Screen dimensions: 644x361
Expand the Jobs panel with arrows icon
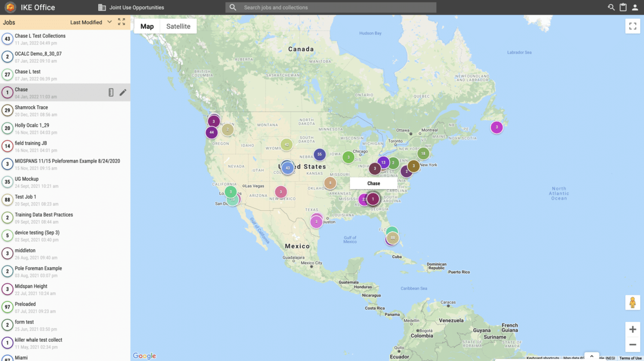[122, 22]
